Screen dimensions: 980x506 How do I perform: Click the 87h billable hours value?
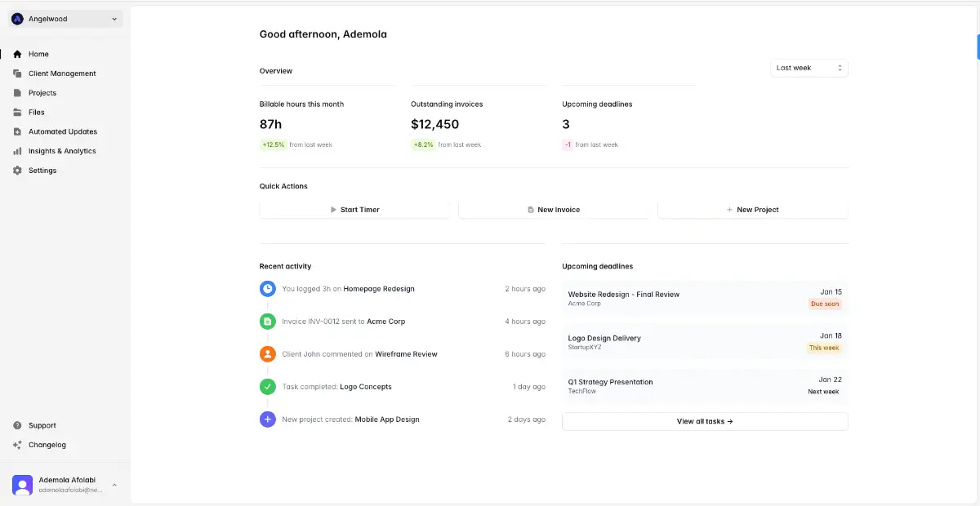click(x=270, y=125)
